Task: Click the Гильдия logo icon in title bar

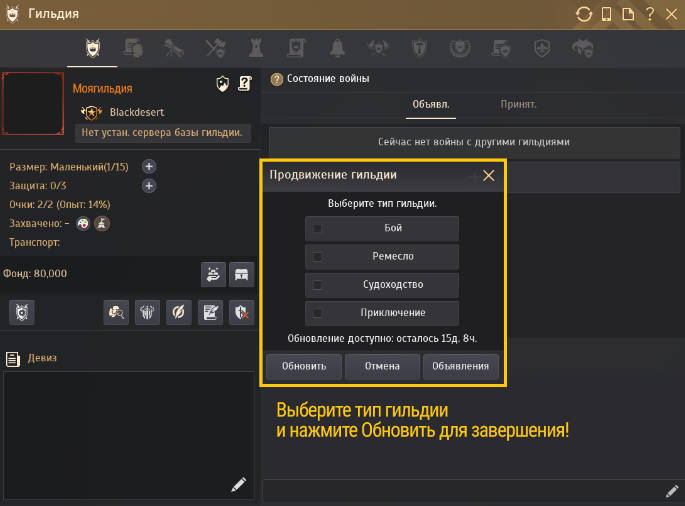Action: click(13, 14)
